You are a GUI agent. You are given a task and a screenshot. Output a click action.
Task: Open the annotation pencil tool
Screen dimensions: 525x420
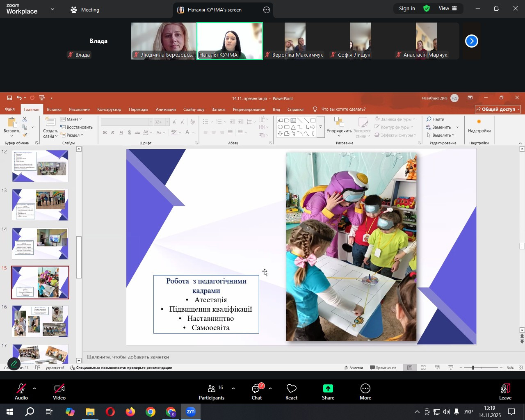pyautogui.click(x=14, y=363)
